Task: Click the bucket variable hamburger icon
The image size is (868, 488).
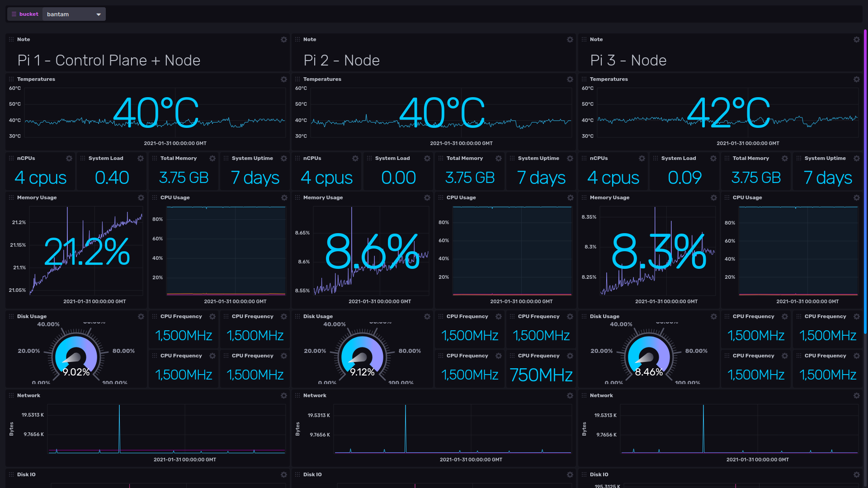Action: 14,14
